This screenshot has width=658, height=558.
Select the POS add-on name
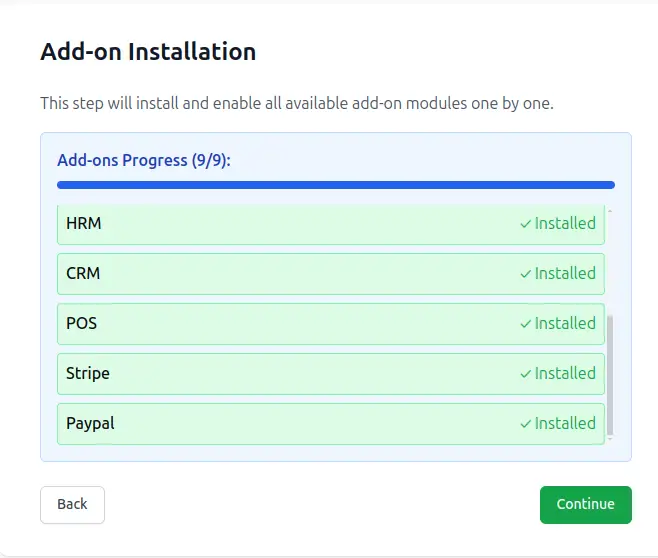click(82, 323)
